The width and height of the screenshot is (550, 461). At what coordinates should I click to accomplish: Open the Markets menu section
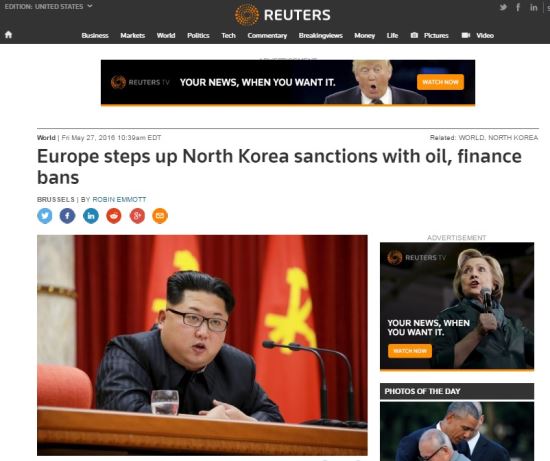(x=133, y=35)
